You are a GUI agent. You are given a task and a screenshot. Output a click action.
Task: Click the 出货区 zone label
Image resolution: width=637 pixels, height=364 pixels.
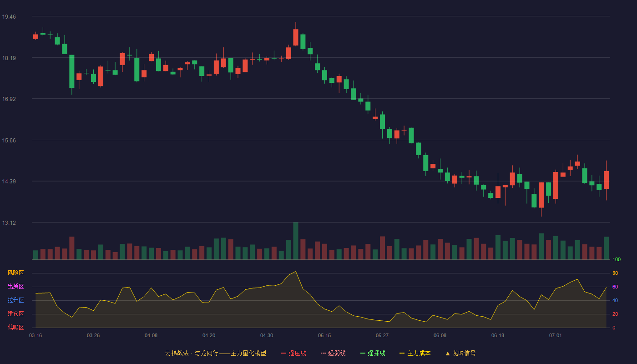pos(15,287)
